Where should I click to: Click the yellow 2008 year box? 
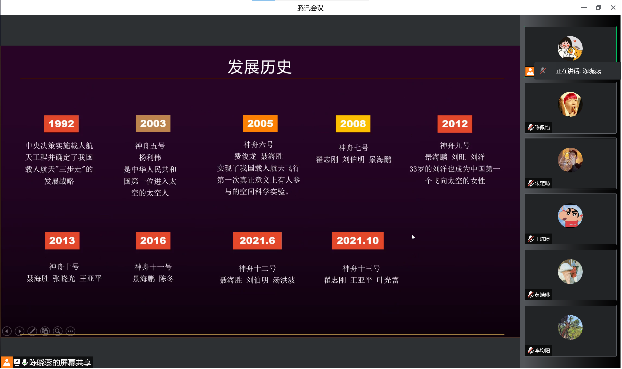pyautogui.click(x=353, y=123)
